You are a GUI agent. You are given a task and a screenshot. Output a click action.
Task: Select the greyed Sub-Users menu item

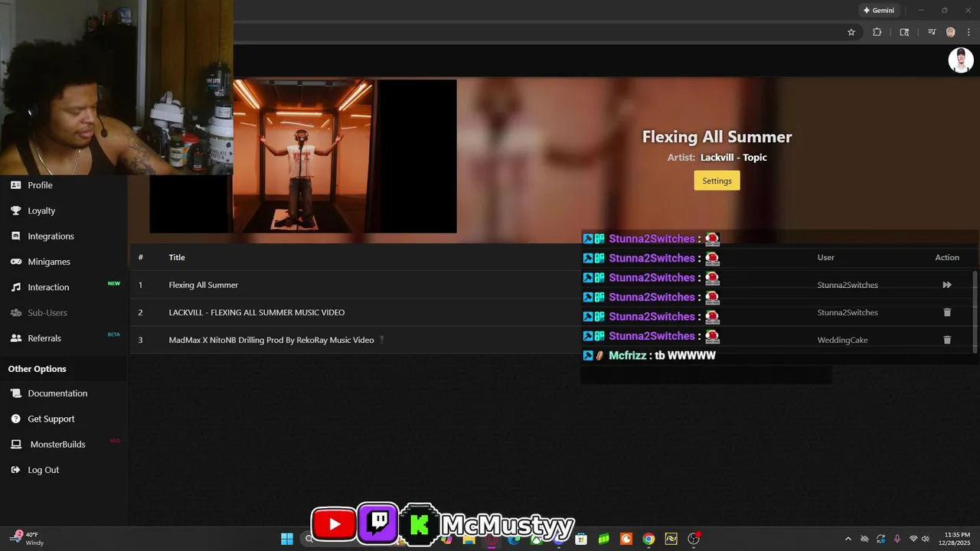[47, 312]
